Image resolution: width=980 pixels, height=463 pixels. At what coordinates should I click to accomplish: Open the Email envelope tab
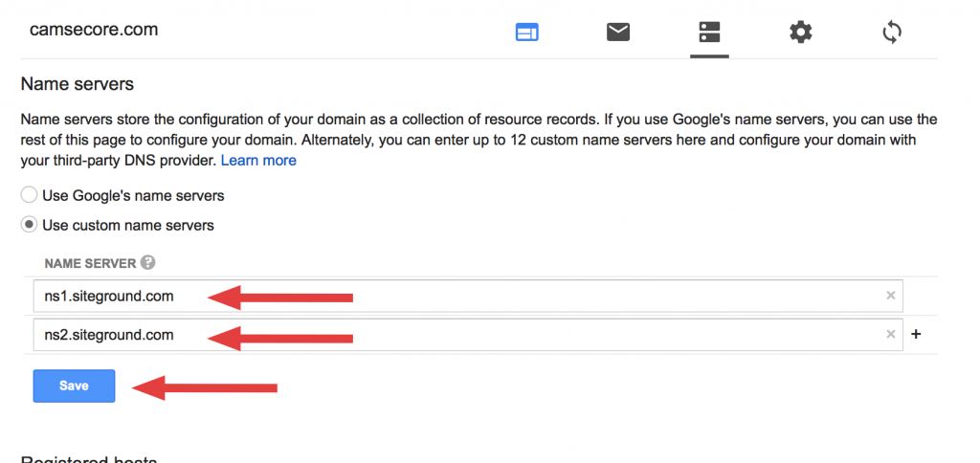[x=618, y=32]
